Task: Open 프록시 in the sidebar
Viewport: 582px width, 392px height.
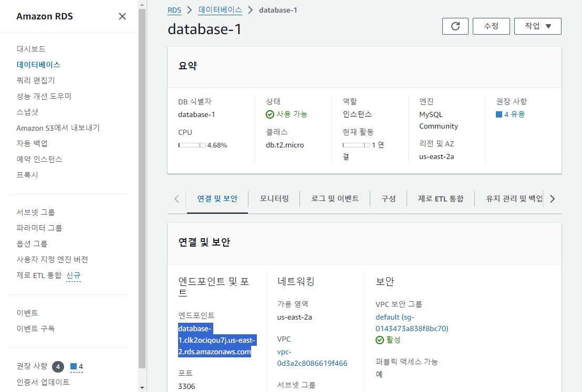Action: tap(27, 175)
